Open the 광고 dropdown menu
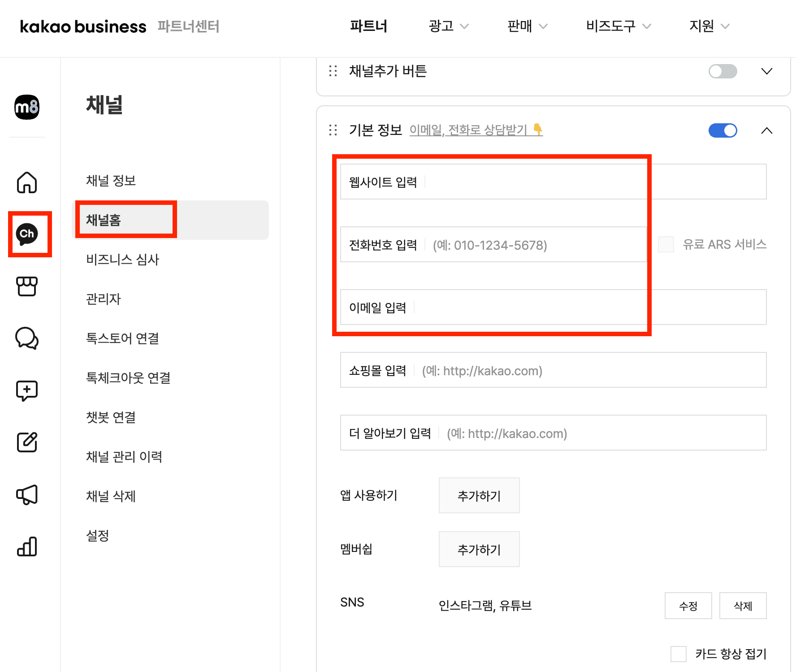 point(448,26)
